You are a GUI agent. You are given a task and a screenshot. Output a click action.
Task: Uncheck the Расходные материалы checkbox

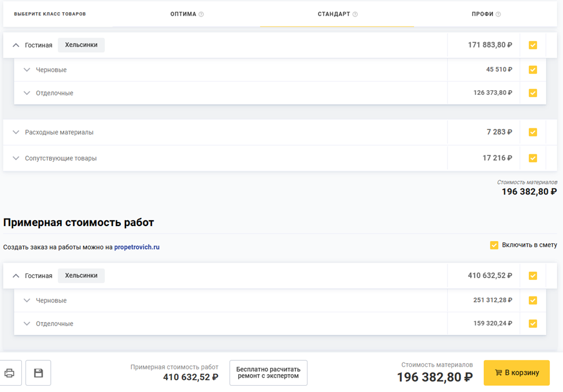tap(533, 132)
